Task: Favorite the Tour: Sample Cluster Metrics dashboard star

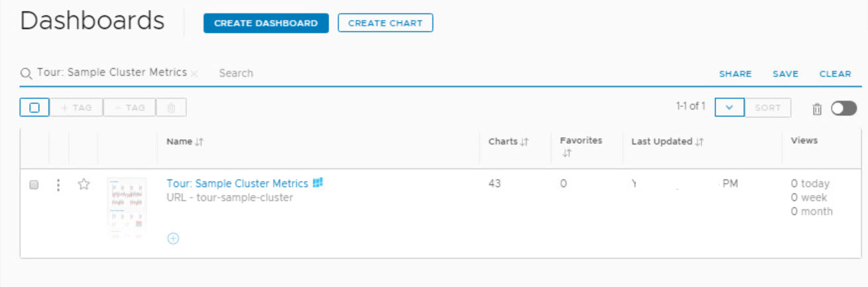Action: pos(84,185)
